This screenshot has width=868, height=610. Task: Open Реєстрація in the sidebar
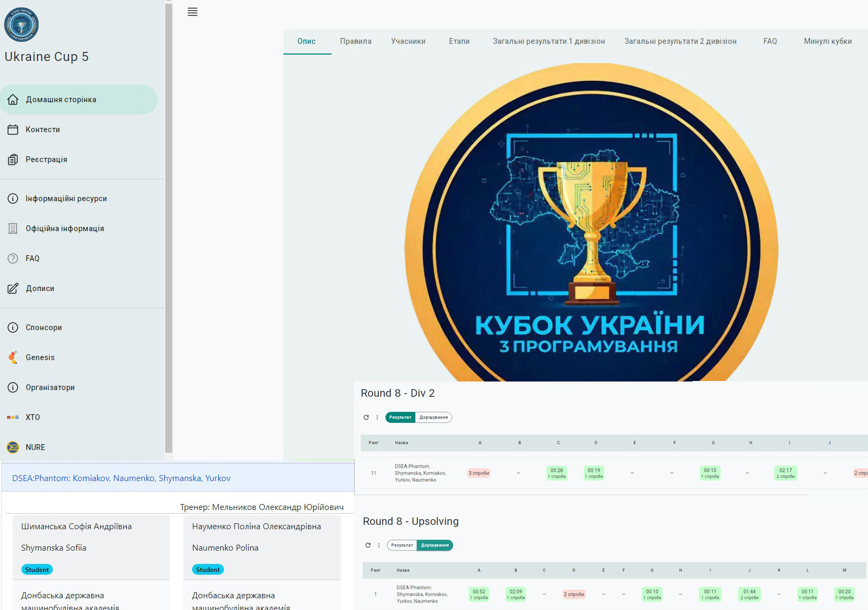(x=79, y=159)
